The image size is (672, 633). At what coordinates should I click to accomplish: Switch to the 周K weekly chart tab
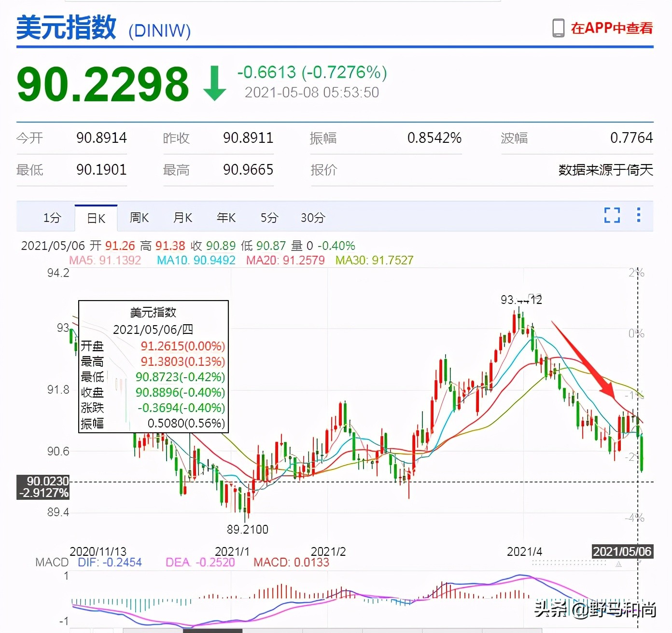139,218
